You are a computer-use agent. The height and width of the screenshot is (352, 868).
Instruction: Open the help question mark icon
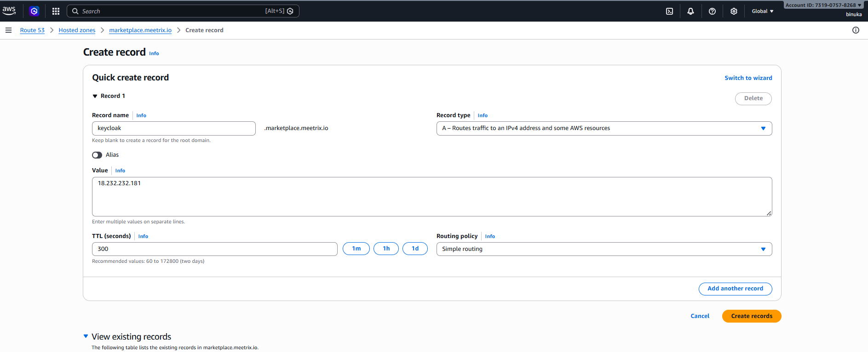click(x=712, y=11)
